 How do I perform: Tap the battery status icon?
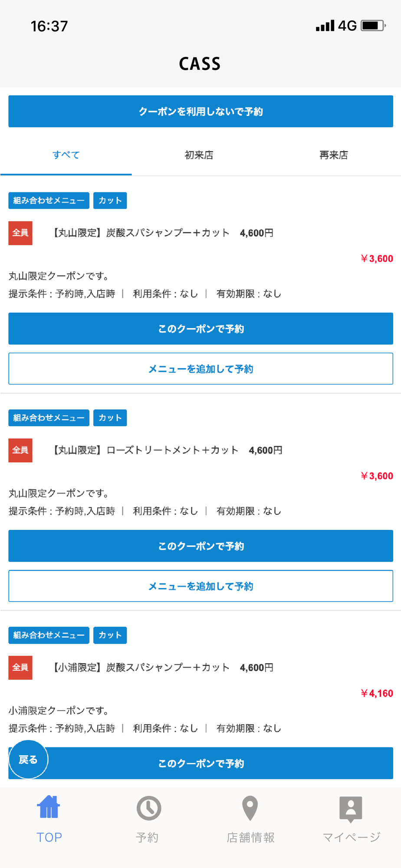click(x=373, y=26)
